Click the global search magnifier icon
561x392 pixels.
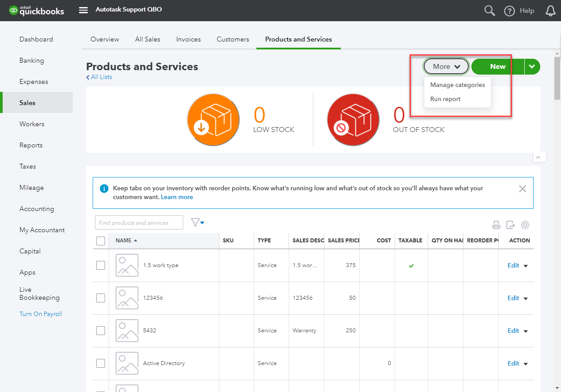[489, 10]
